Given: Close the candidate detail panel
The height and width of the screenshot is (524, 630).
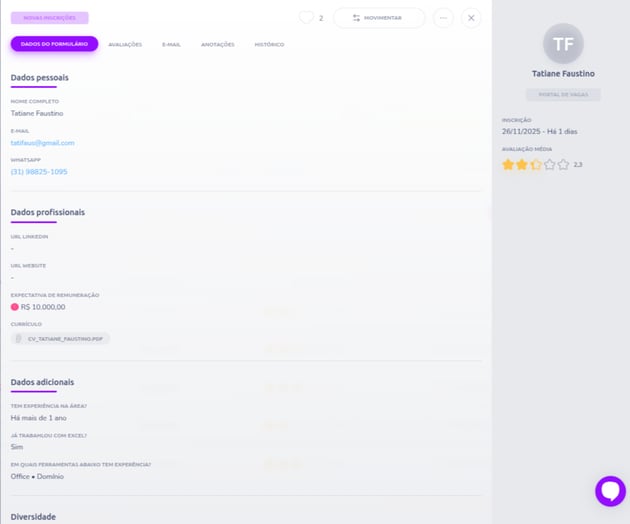Looking at the screenshot, I should coord(471,18).
